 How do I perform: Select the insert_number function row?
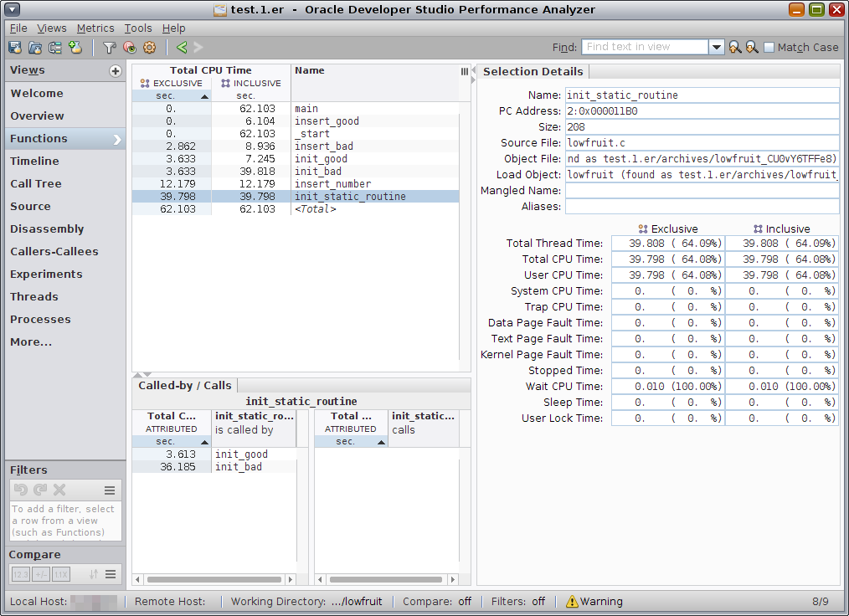pos(332,184)
